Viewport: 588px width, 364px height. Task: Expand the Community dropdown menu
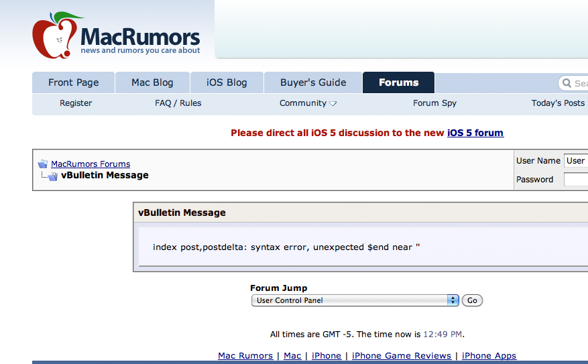pyautogui.click(x=308, y=103)
